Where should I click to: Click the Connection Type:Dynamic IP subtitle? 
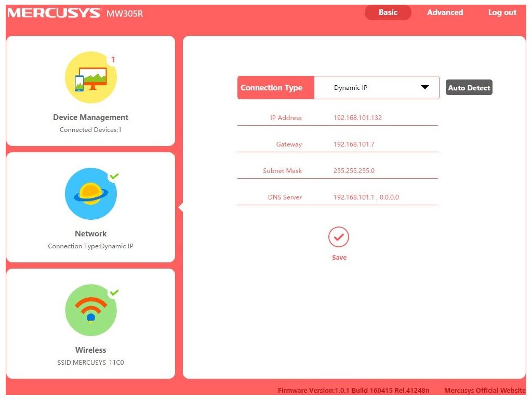[x=90, y=246]
